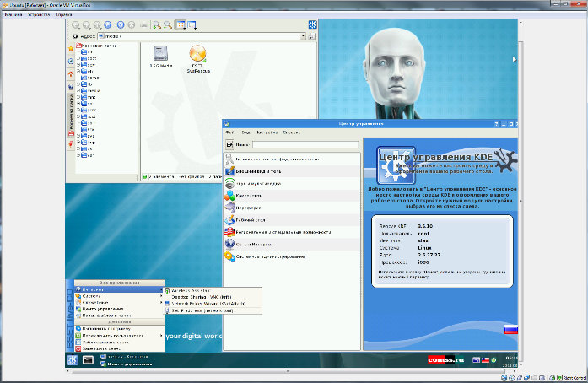
Task: Click the keyboard layout flag in tray
Action: 485,360
